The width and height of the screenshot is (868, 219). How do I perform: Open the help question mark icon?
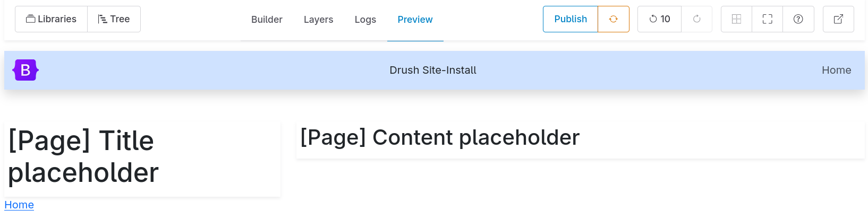pos(798,19)
